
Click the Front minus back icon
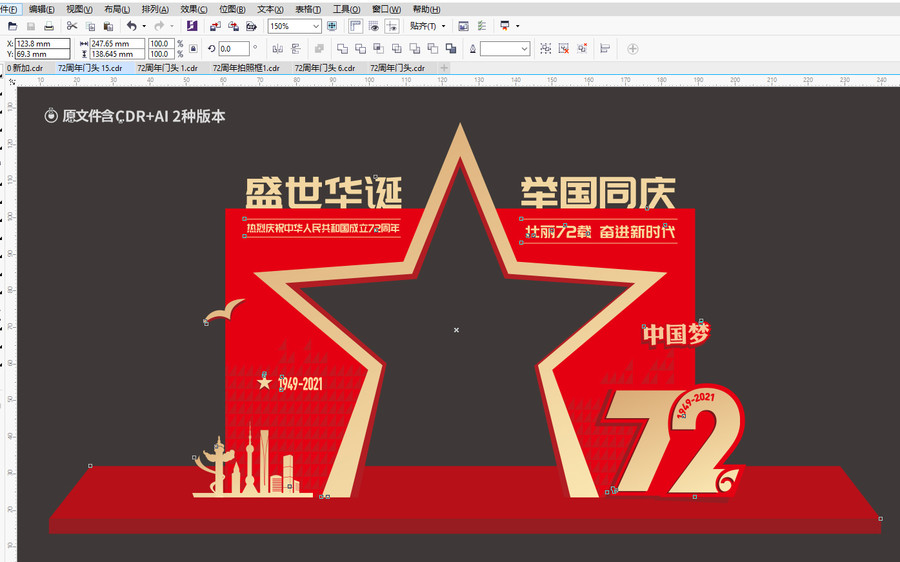tap(414, 49)
